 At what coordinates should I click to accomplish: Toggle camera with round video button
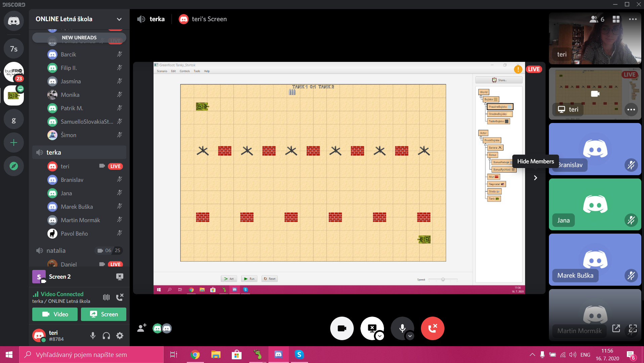(x=342, y=328)
